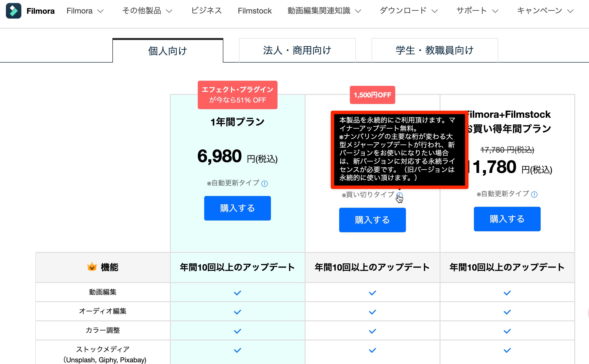Click the 6,980 price text

tap(220, 156)
